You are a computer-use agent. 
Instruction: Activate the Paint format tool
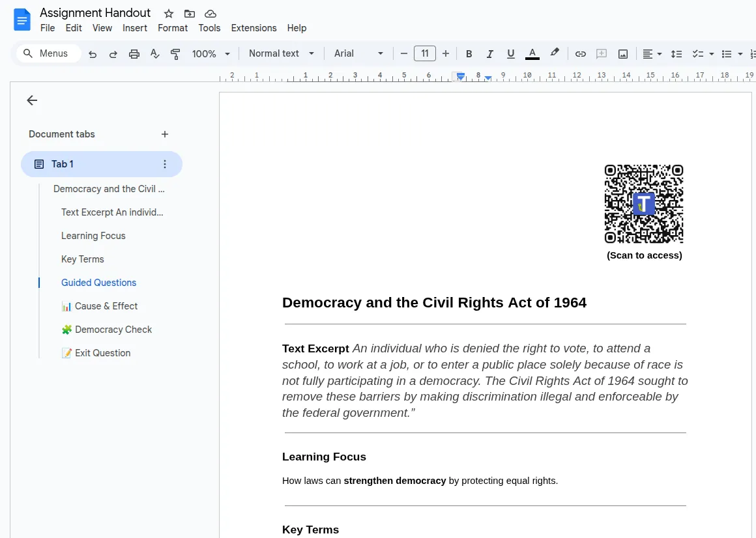tap(175, 53)
